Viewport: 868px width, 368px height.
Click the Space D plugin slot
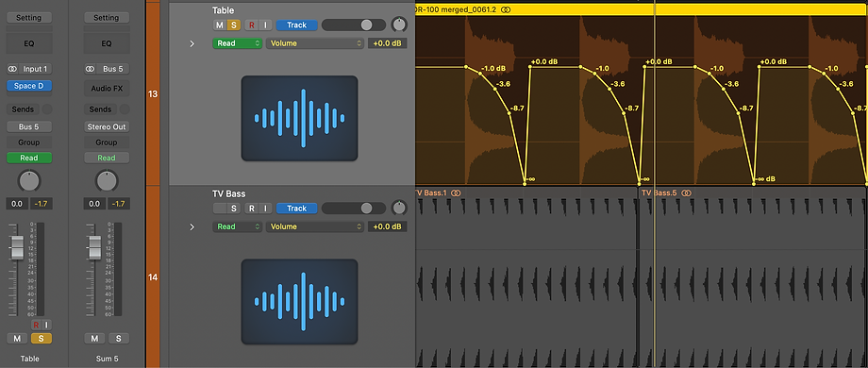29,86
